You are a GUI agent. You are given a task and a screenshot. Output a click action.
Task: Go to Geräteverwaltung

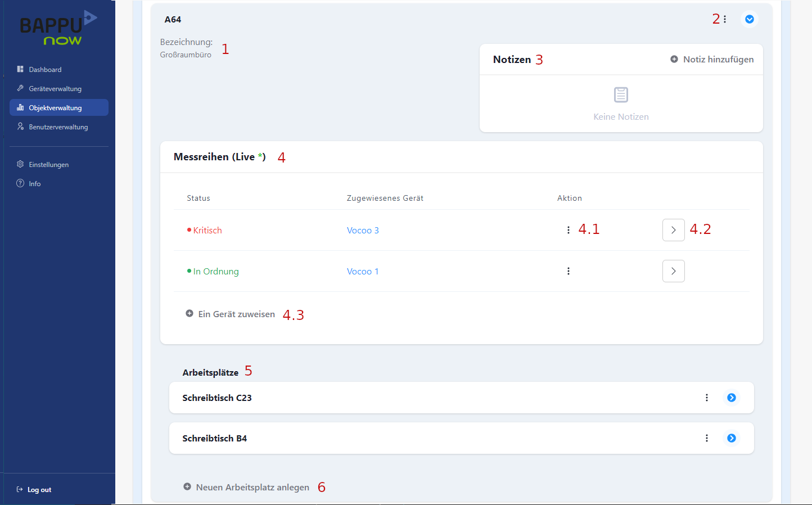coord(59,88)
